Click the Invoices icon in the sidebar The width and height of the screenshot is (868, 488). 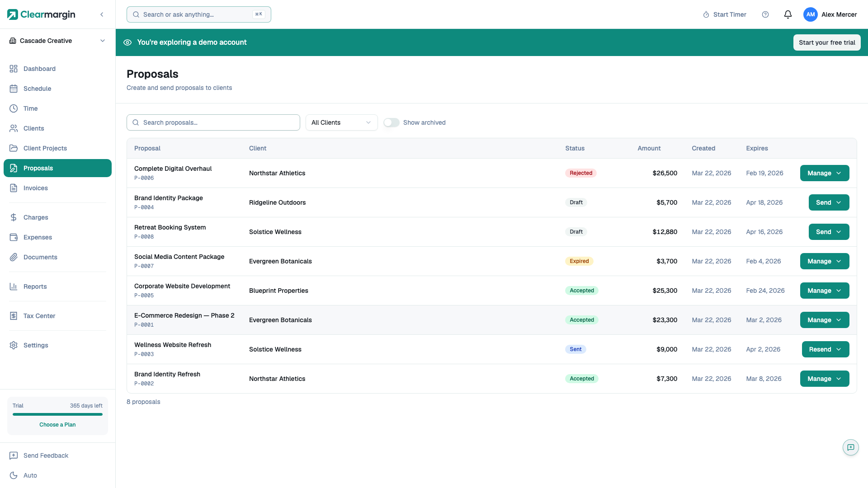point(14,188)
